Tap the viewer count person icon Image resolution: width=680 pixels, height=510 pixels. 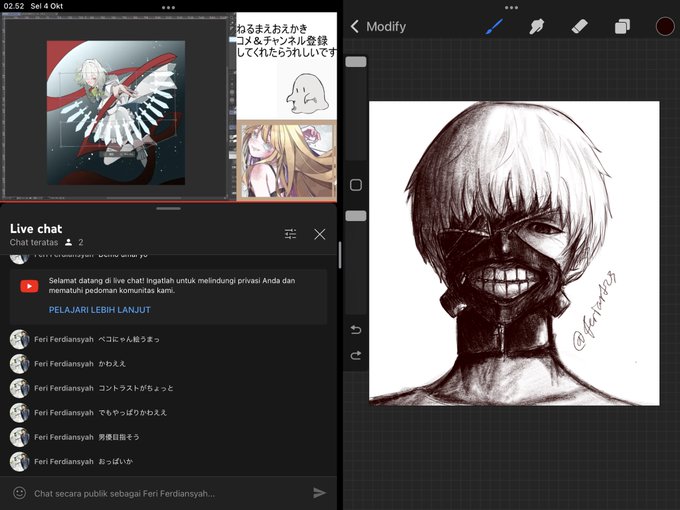tap(69, 242)
